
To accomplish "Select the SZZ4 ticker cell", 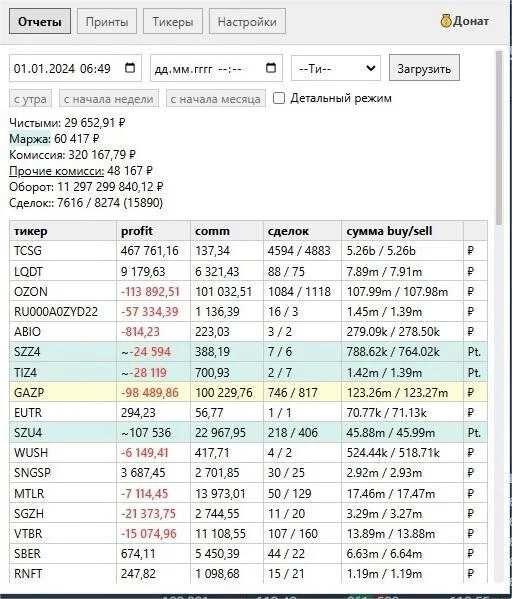I will [63, 352].
